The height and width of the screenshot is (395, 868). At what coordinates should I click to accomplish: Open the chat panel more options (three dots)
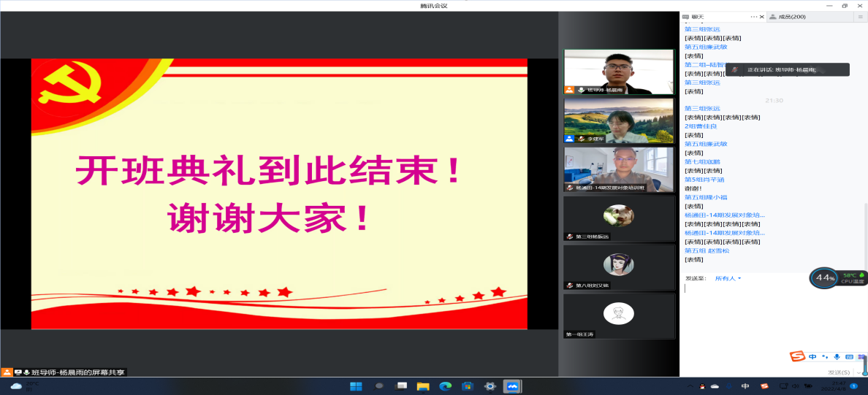tap(753, 16)
